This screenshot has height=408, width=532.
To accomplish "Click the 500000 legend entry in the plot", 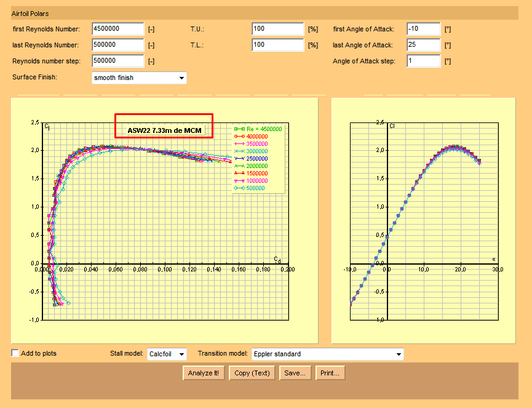I will pos(255,188).
